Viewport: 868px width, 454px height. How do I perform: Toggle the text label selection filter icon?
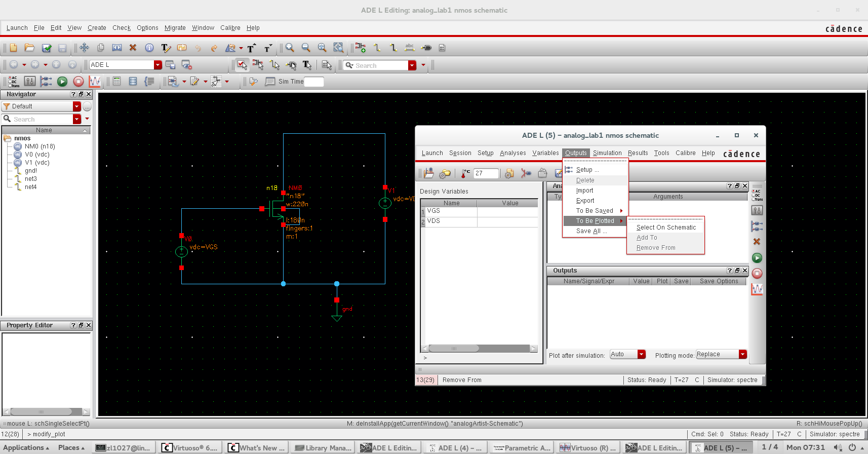pos(307,65)
